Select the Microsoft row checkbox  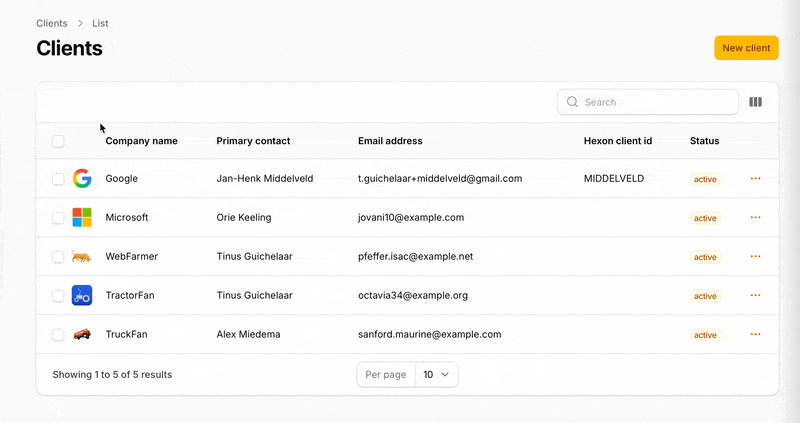click(x=58, y=218)
